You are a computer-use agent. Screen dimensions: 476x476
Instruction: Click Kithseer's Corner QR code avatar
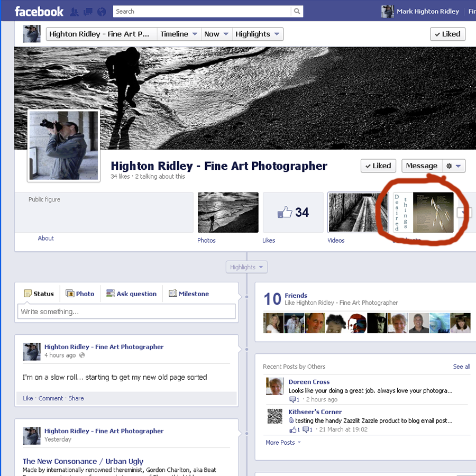pyautogui.click(x=274, y=416)
